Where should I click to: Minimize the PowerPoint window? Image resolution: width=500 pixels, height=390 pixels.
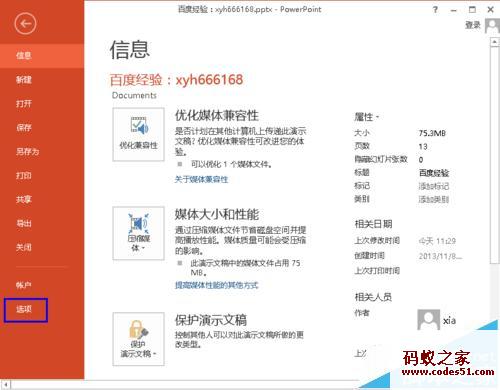click(x=453, y=10)
